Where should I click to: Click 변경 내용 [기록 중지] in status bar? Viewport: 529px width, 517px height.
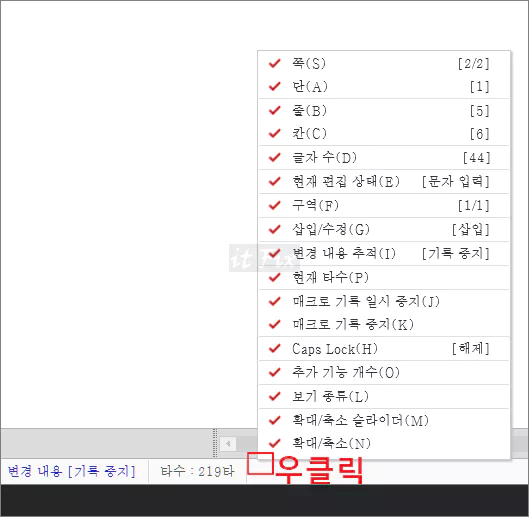(71, 471)
